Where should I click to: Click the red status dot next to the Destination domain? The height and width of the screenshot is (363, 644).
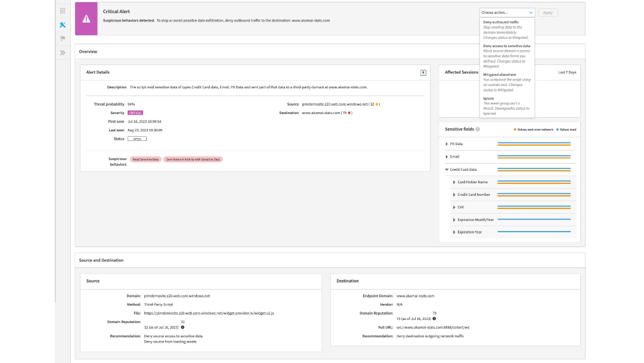[x=349, y=113]
